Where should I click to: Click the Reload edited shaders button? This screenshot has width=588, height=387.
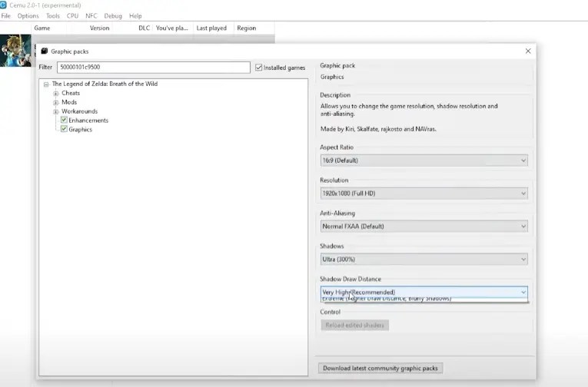(x=355, y=325)
